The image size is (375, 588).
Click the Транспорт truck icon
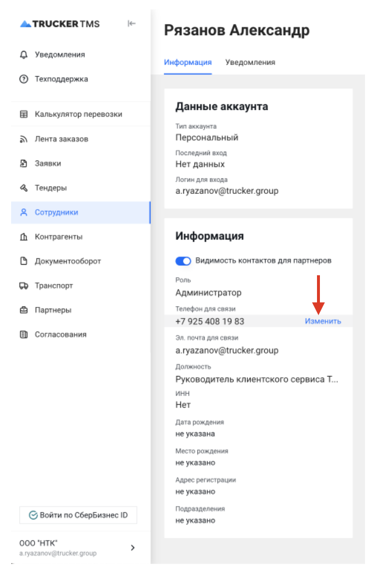(24, 286)
